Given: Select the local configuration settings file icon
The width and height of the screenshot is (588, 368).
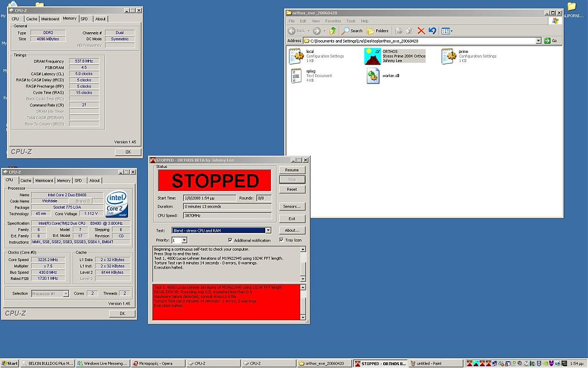Looking at the screenshot, I should pos(296,56).
